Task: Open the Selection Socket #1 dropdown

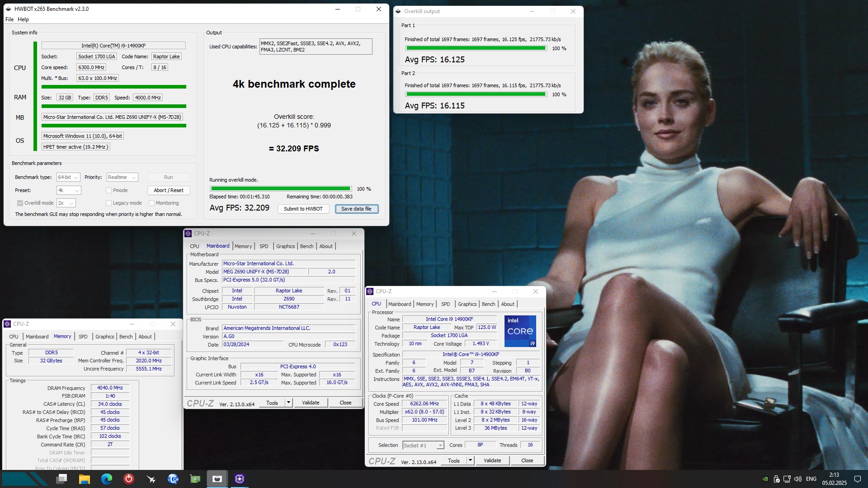Action: click(x=423, y=446)
